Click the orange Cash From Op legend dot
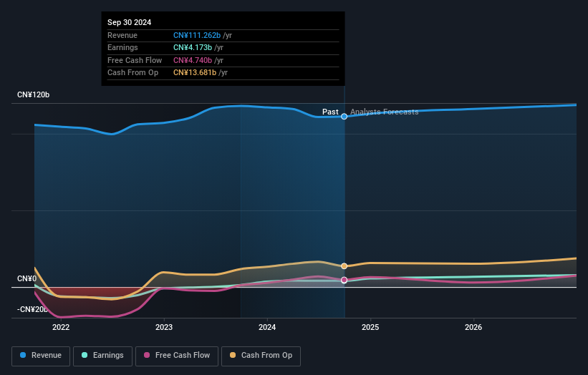Screen dimensions: 588x375 pos(233,355)
